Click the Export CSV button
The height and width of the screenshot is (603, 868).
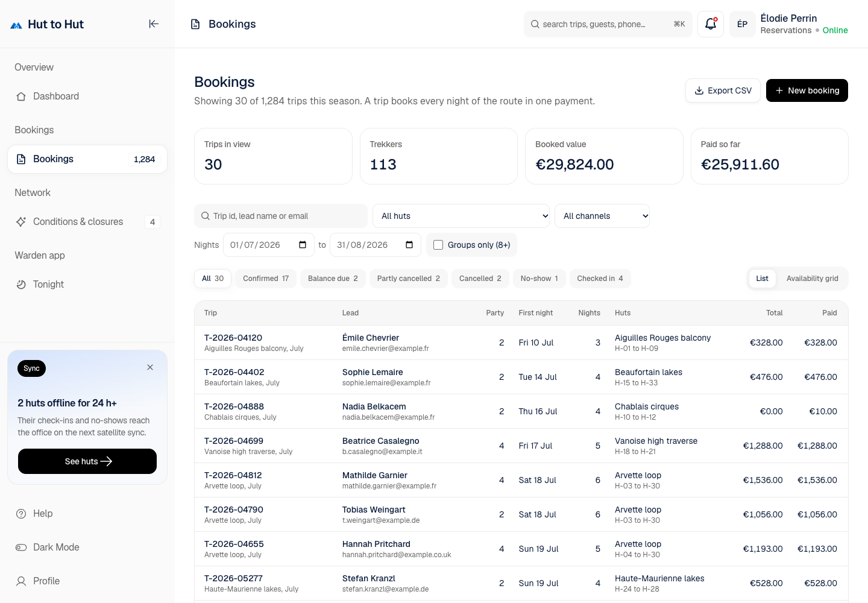(x=723, y=90)
